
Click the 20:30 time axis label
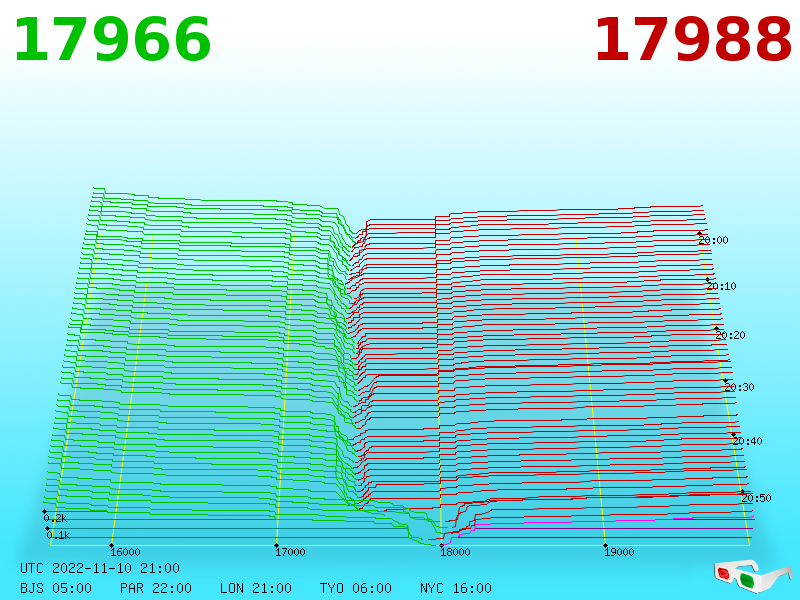point(739,387)
